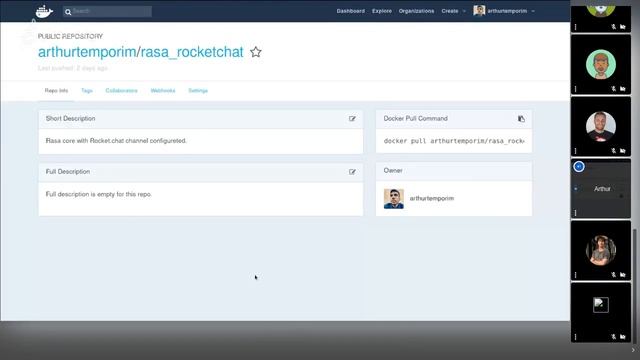640x360 pixels.
Task: Click the 'Docker Pull Command' heading
Action: [416, 118]
